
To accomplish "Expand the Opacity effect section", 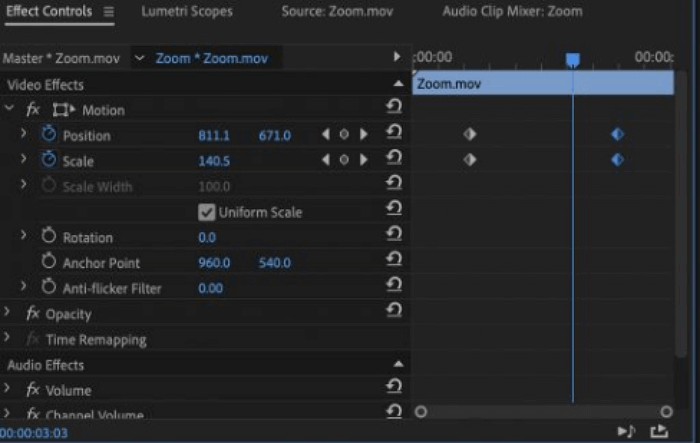I will pyautogui.click(x=8, y=313).
